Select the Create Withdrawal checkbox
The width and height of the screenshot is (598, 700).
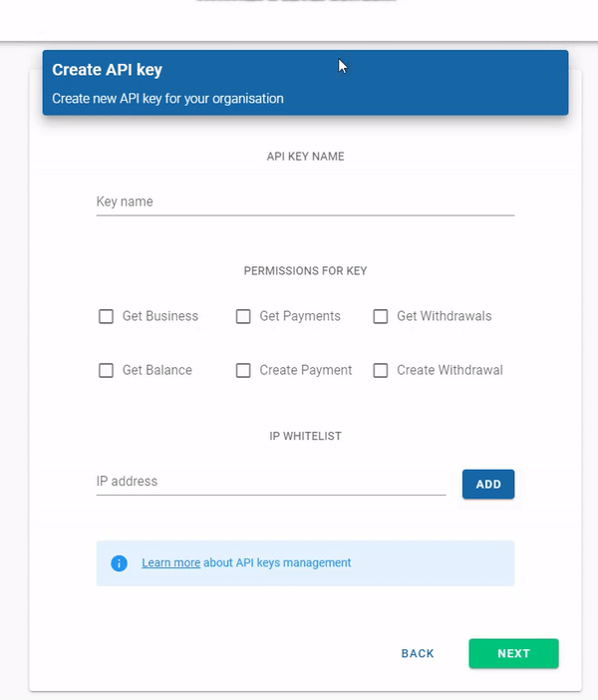pos(380,370)
